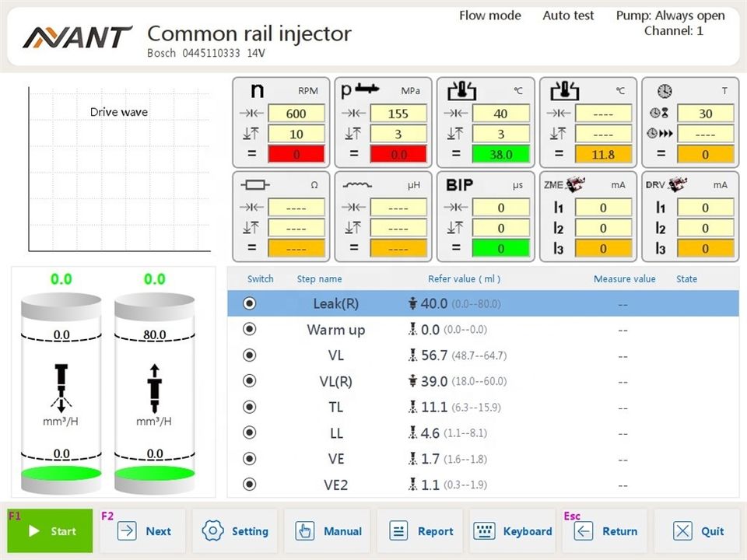Image resolution: width=747 pixels, height=560 pixels.
Task: Click the injection nozzle icon in left cylinder
Action: pyautogui.click(x=61, y=388)
